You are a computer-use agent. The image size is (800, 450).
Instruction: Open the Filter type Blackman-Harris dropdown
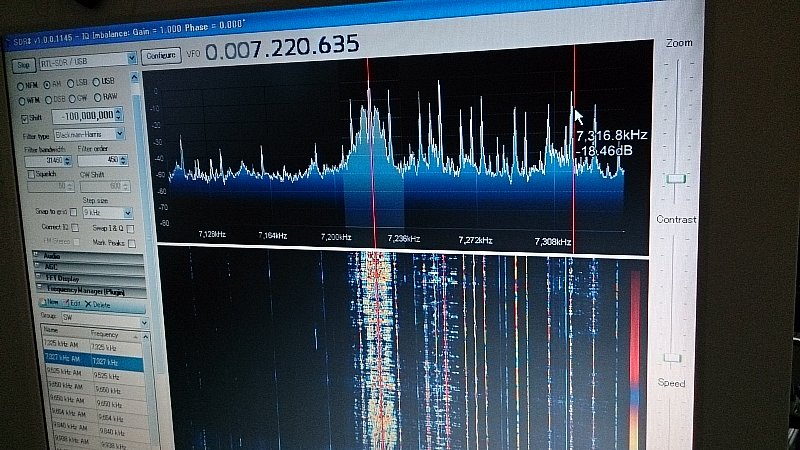pos(120,134)
